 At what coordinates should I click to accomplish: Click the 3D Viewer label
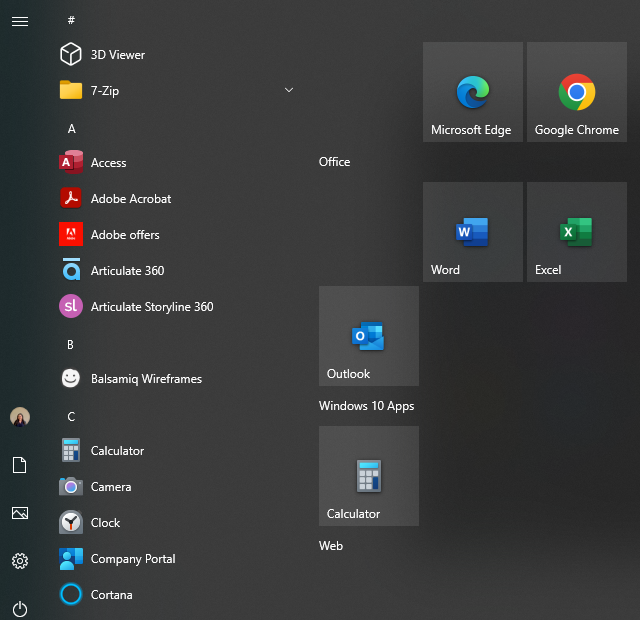pyautogui.click(x=118, y=55)
